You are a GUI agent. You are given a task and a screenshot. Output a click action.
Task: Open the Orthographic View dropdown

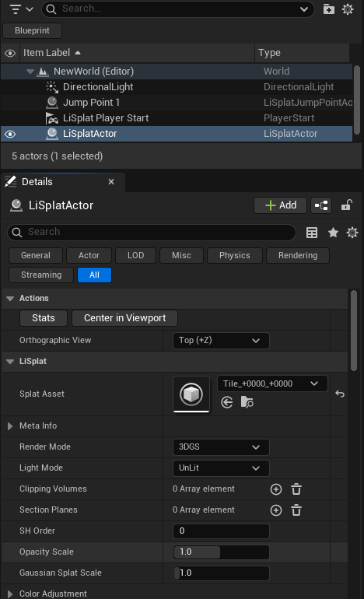[x=221, y=341]
